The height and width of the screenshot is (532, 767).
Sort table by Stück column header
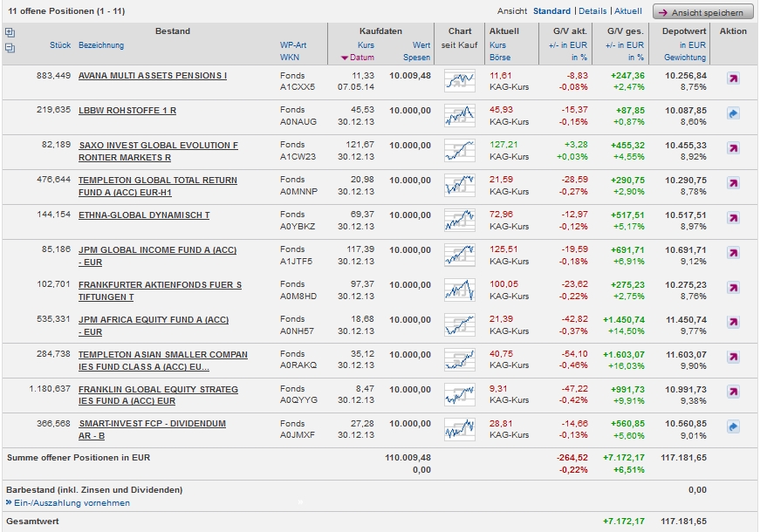pos(60,45)
